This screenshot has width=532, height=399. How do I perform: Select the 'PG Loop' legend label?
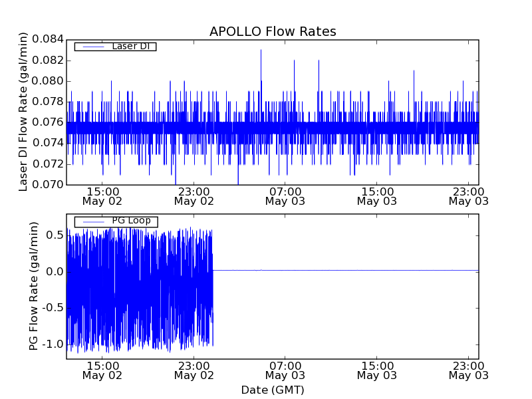point(130,221)
